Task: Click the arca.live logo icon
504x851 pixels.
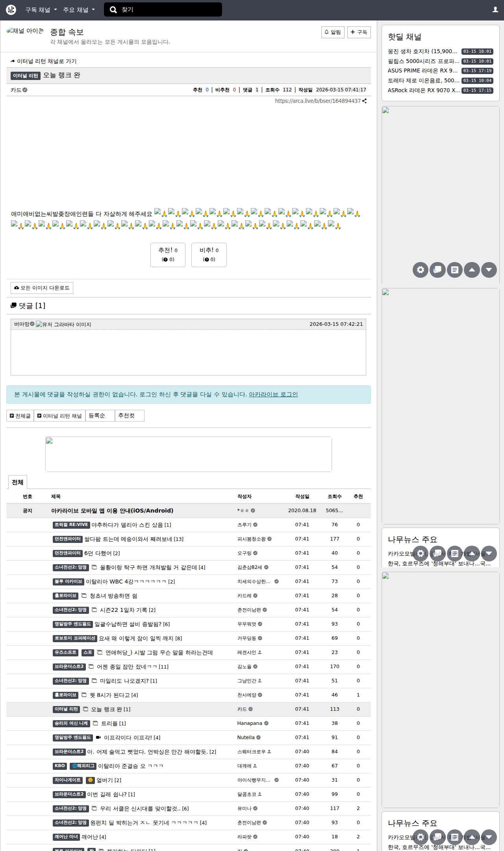Action: click(x=11, y=10)
